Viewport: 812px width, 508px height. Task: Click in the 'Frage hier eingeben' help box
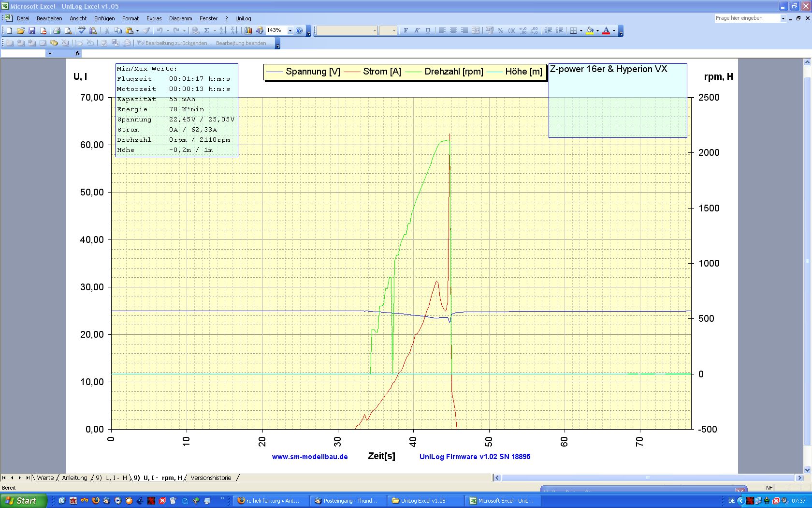(747, 18)
